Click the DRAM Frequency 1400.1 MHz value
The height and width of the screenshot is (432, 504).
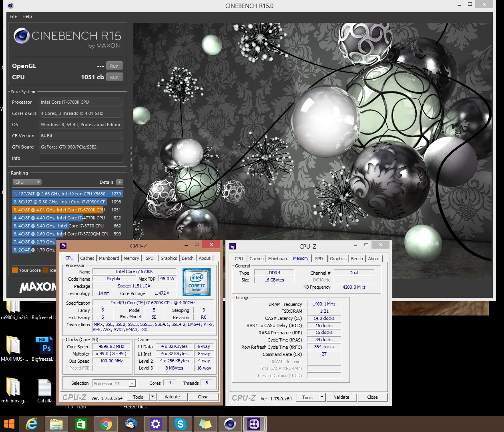coord(324,304)
